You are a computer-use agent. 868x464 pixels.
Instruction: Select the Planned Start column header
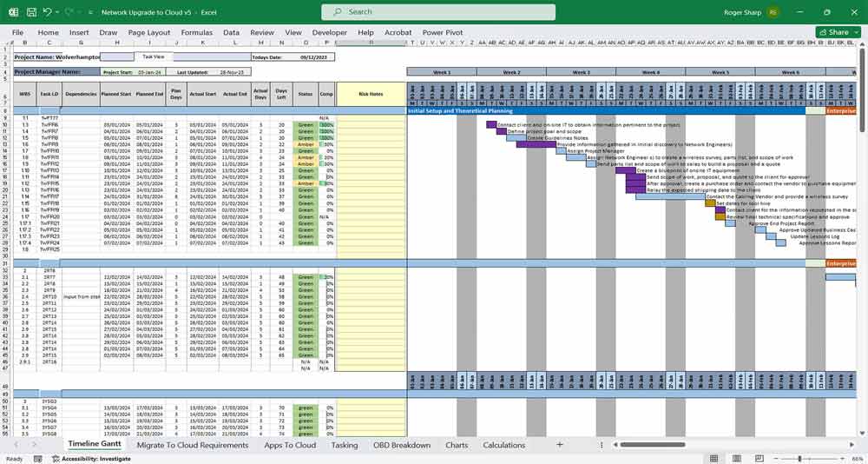click(x=117, y=94)
